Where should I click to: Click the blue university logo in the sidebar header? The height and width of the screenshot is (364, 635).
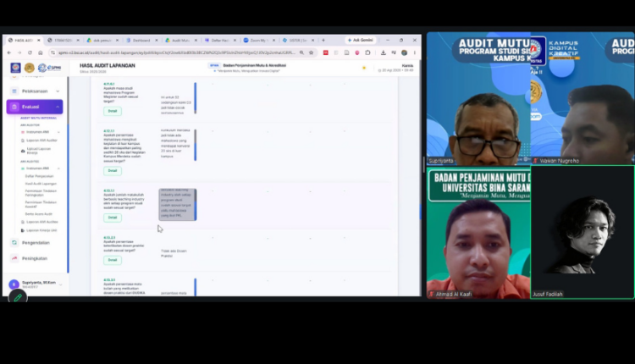pos(16,68)
